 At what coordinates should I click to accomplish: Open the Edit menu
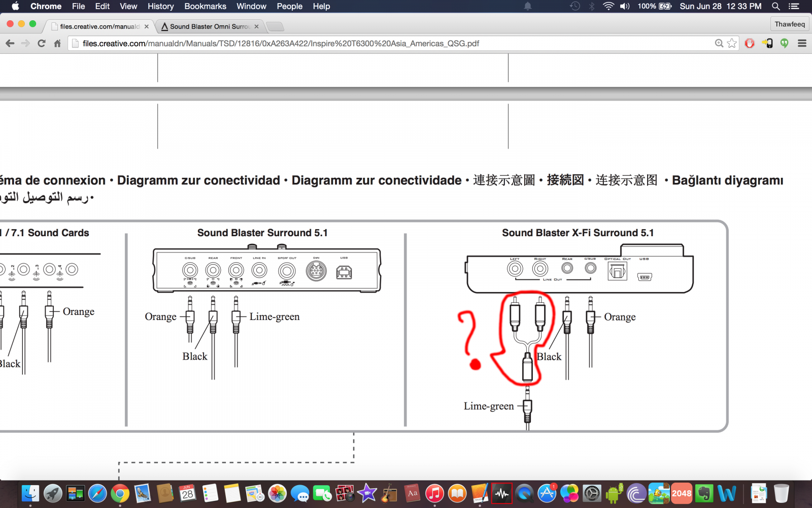[x=102, y=6]
